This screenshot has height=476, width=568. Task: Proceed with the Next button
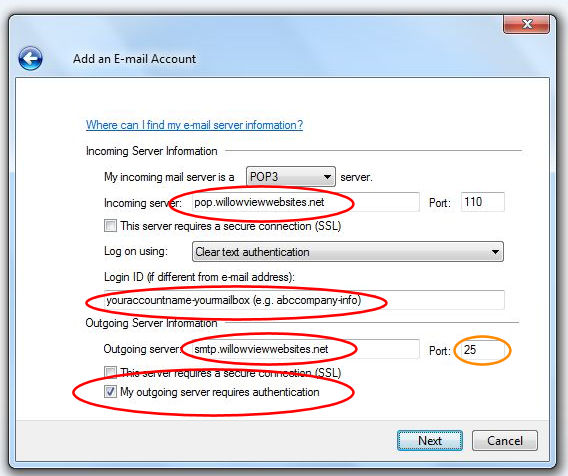point(430,440)
